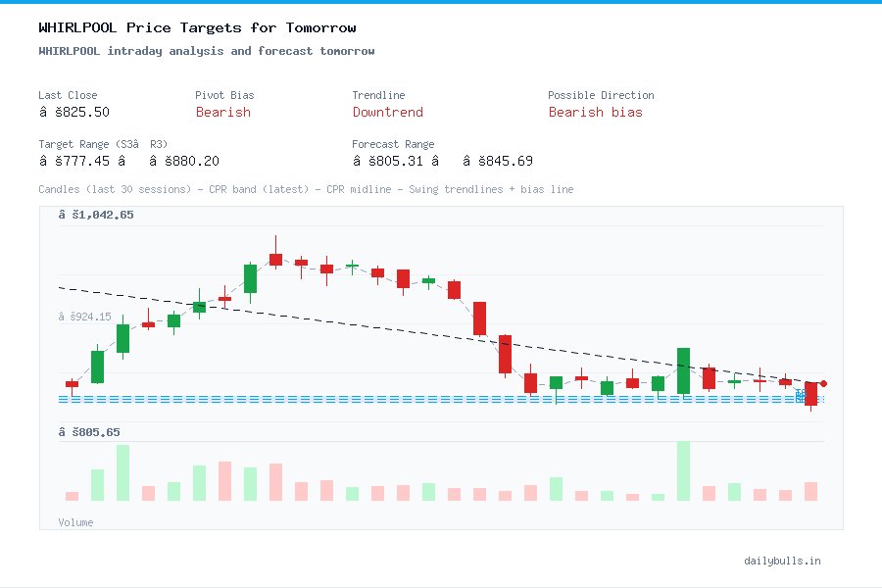The image size is (882, 588).
Task: Click the 'Downtrend' trendline value
Action: pos(387,113)
